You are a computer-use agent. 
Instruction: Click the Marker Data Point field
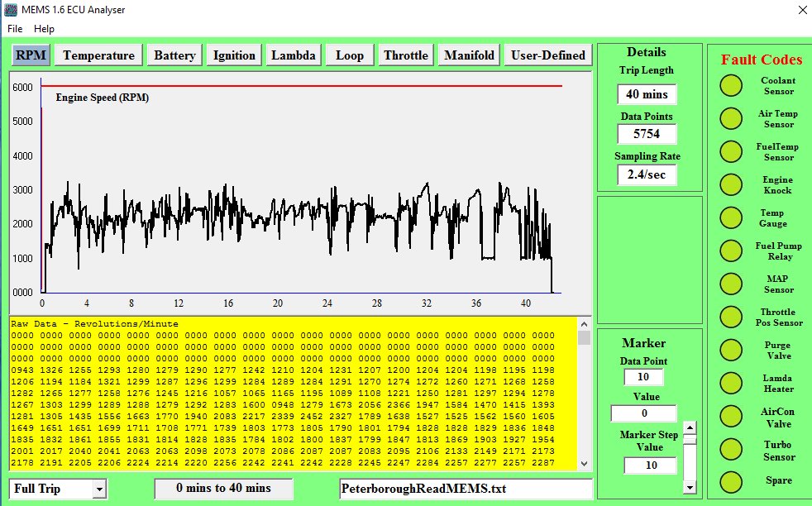(x=643, y=377)
